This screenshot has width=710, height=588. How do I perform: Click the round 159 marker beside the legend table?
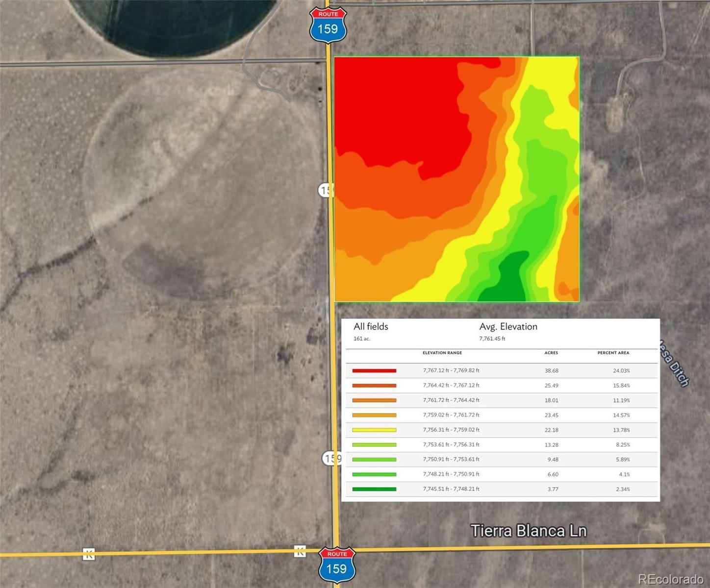click(331, 458)
